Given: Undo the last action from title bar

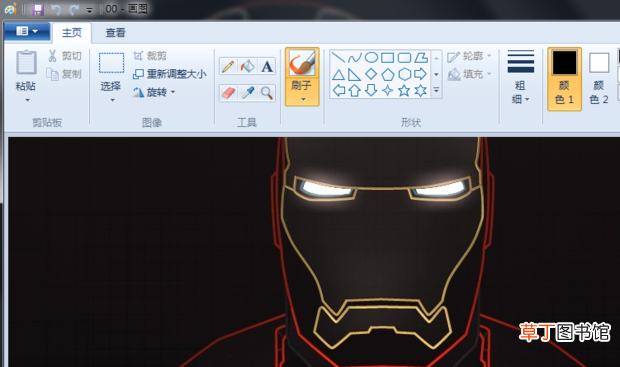Looking at the screenshot, I should tap(56, 9).
